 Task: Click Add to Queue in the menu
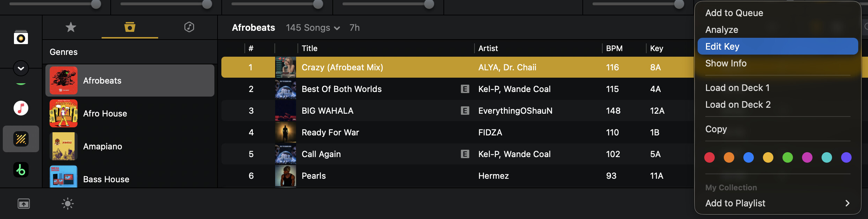tap(734, 13)
